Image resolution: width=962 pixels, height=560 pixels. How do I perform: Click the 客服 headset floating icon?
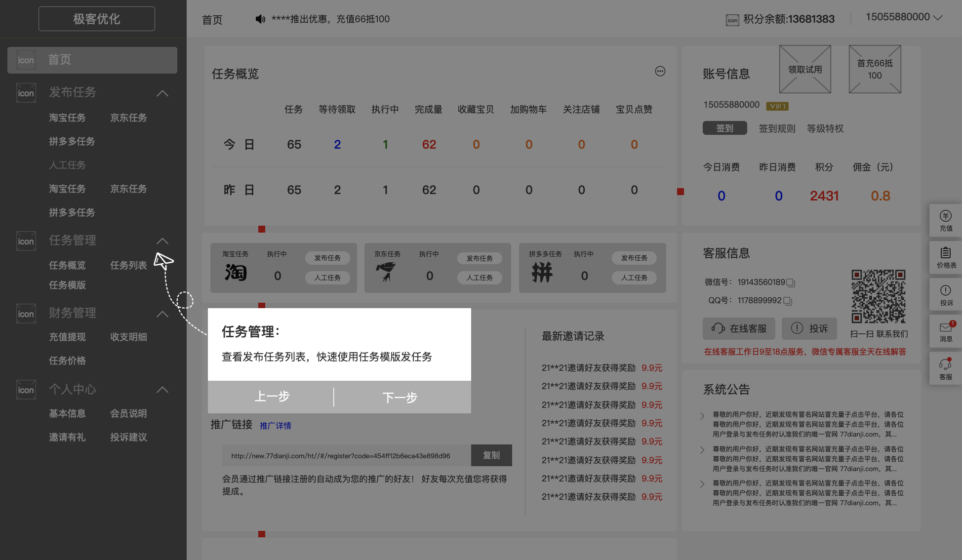[x=946, y=368]
